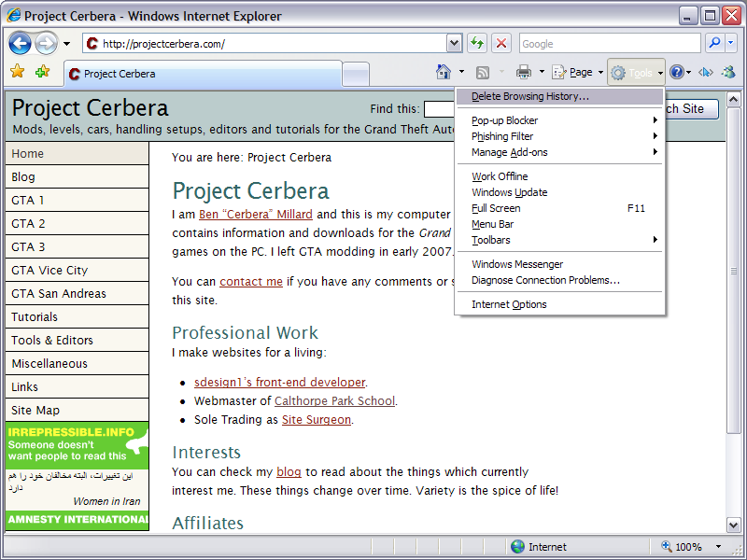Click the Print toolbar icon
Viewport: 747px width, 560px height.
[x=524, y=72]
